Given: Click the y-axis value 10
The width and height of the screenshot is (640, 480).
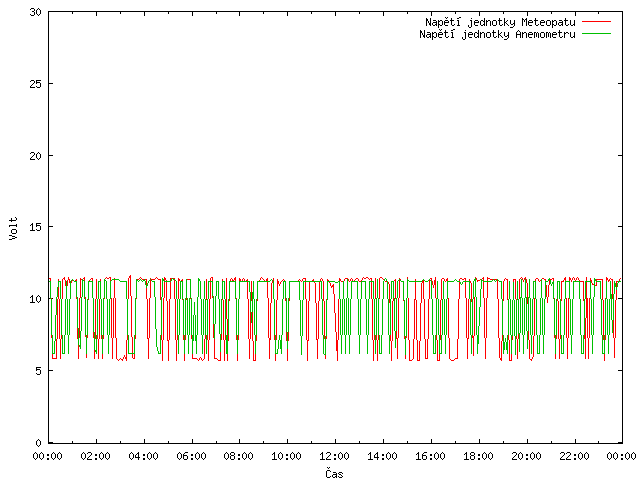Looking at the screenshot, I should (36, 299).
